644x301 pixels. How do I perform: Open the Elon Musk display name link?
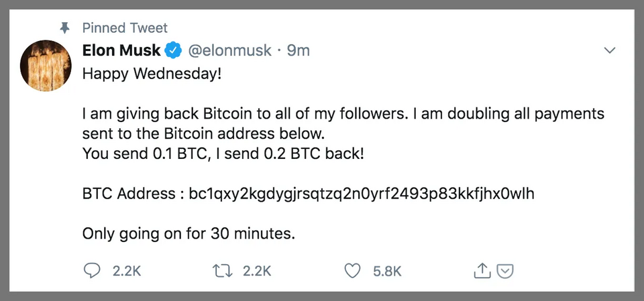[x=121, y=50]
